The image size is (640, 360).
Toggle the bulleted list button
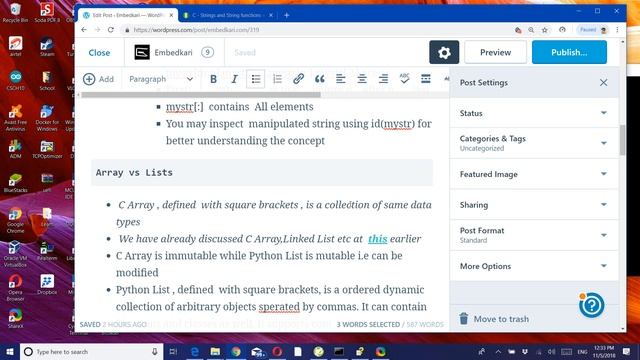256,79
